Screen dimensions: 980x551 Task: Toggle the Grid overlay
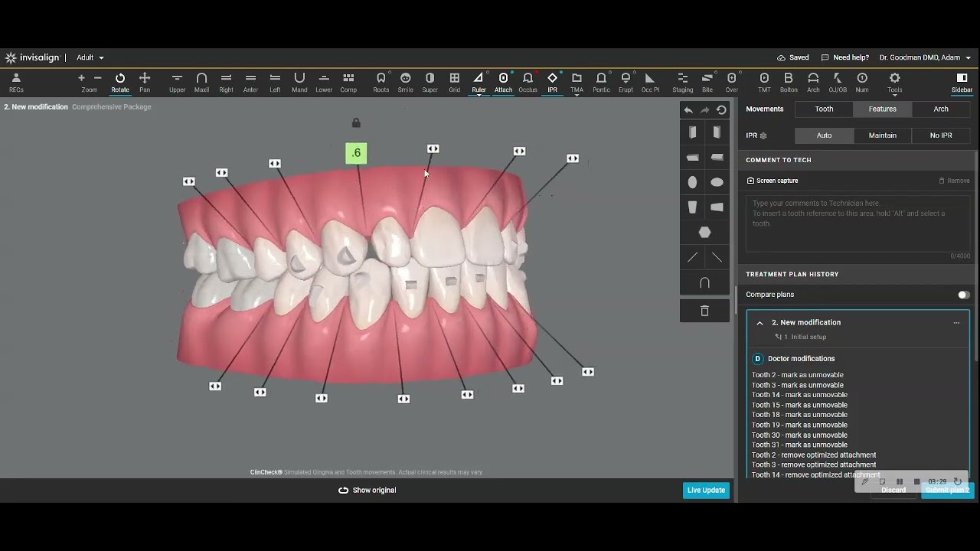tap(454, 83)
